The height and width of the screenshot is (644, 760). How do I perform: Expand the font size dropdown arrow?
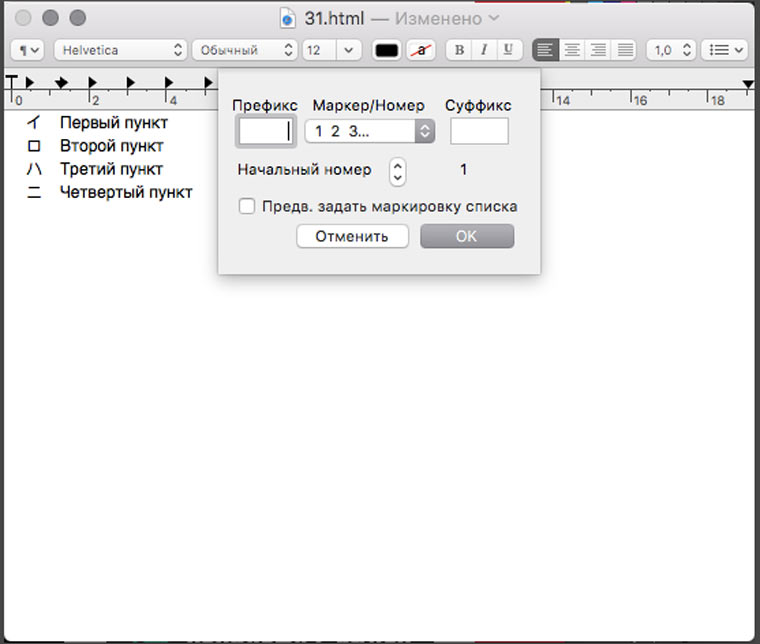pos(348,50)
